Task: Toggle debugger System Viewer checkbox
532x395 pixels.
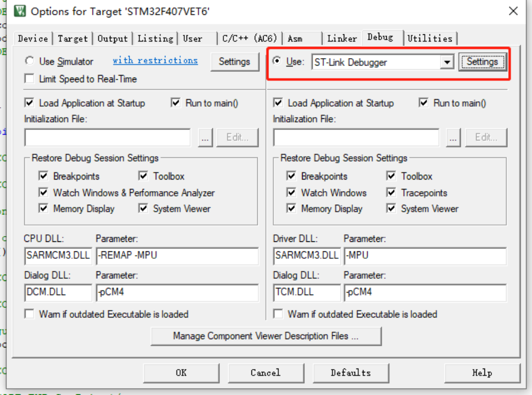Action: (x=391, y=208)
